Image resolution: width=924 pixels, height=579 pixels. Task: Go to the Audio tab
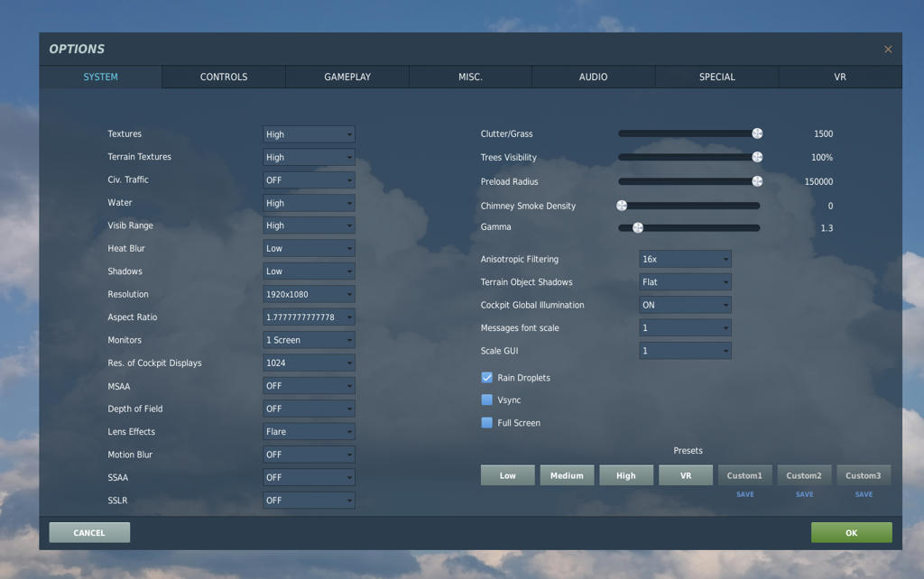[x=593, y=77]
